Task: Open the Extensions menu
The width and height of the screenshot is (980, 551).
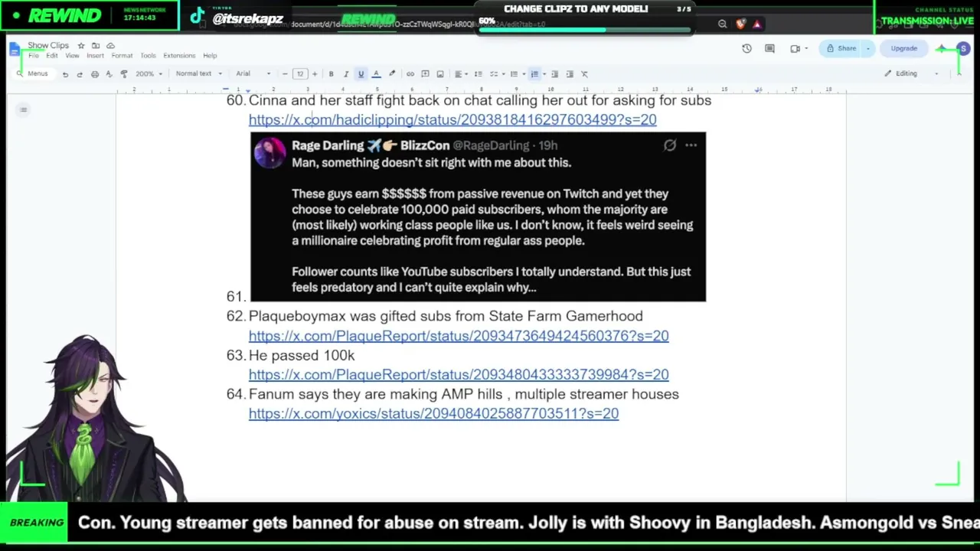Action: pyautogui.click(x=179, y=56)
